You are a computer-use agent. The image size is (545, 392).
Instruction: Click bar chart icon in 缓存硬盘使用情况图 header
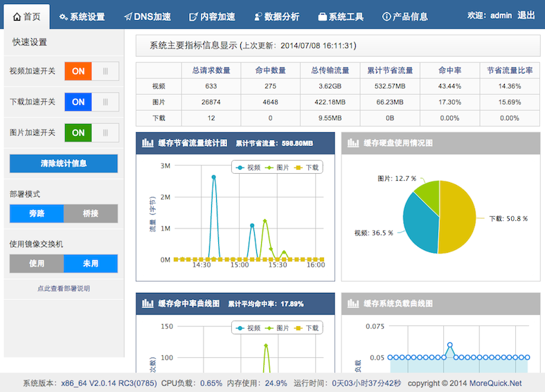click(353, 143)
